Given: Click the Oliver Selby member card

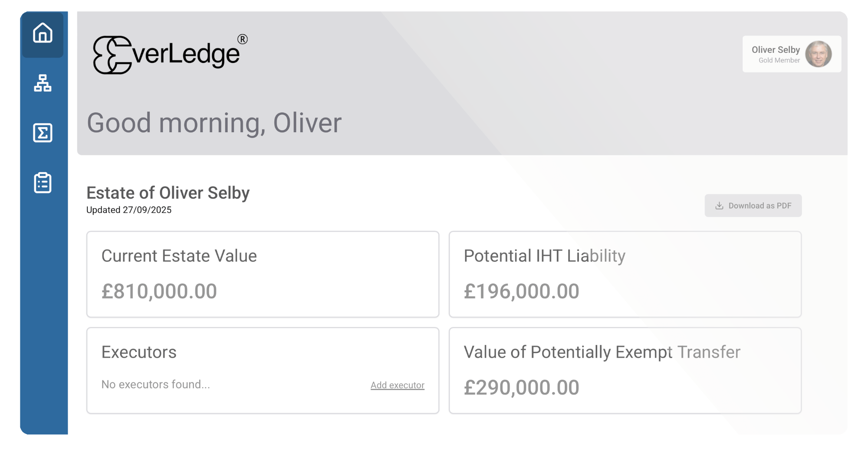Looking at the screenshot, I should coord(792,54).
